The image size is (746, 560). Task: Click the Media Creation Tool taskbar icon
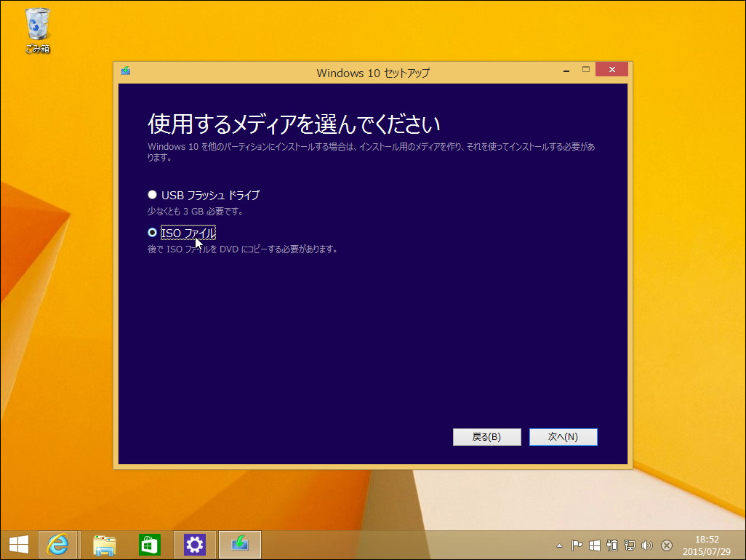tap(240, 544)
